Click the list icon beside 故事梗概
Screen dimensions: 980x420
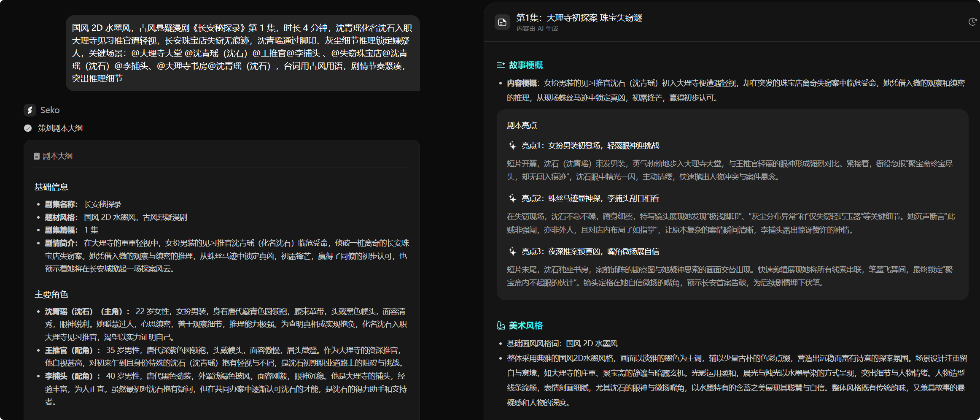(501, 65)
